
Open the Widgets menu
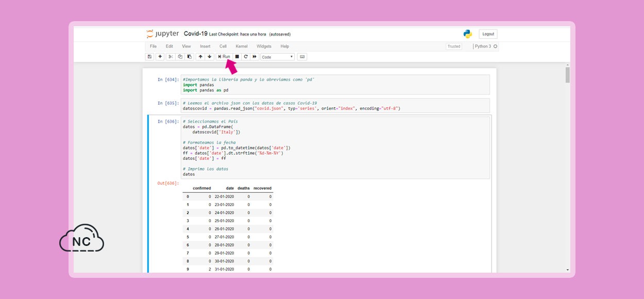tap(264, 46)
